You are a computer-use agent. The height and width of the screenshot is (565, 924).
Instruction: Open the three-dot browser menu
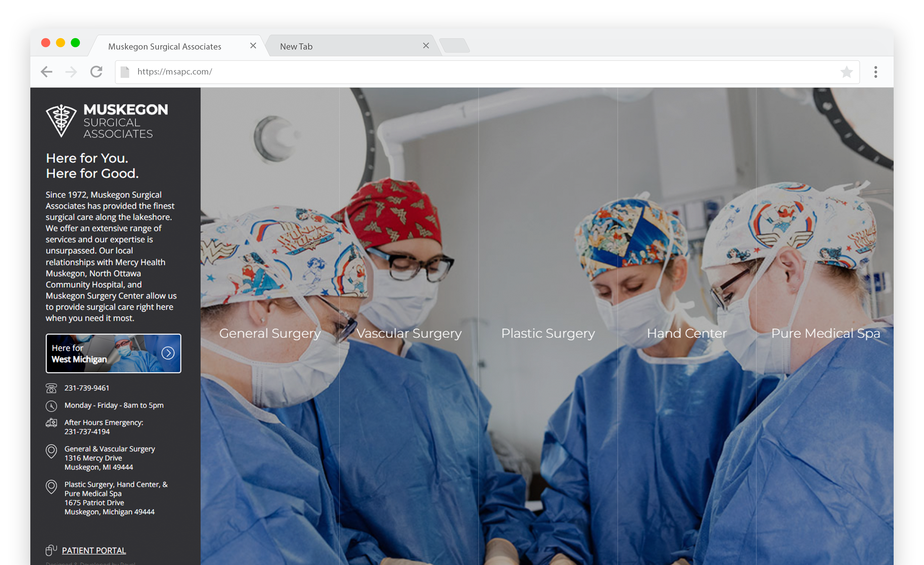pyautogui.click(x=876, y=71)
